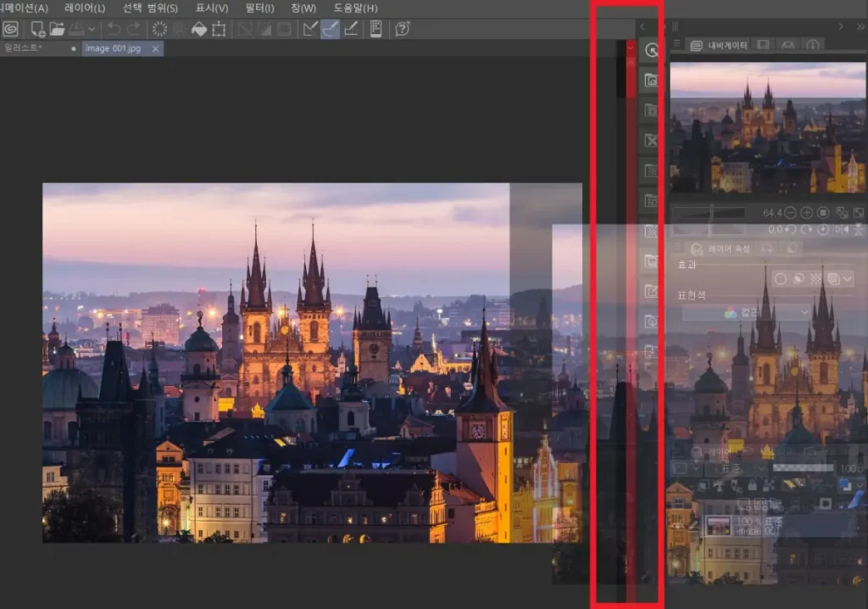Select the image 001 layer thumbnail
The image size is (868, 609).
pos(718,526)
